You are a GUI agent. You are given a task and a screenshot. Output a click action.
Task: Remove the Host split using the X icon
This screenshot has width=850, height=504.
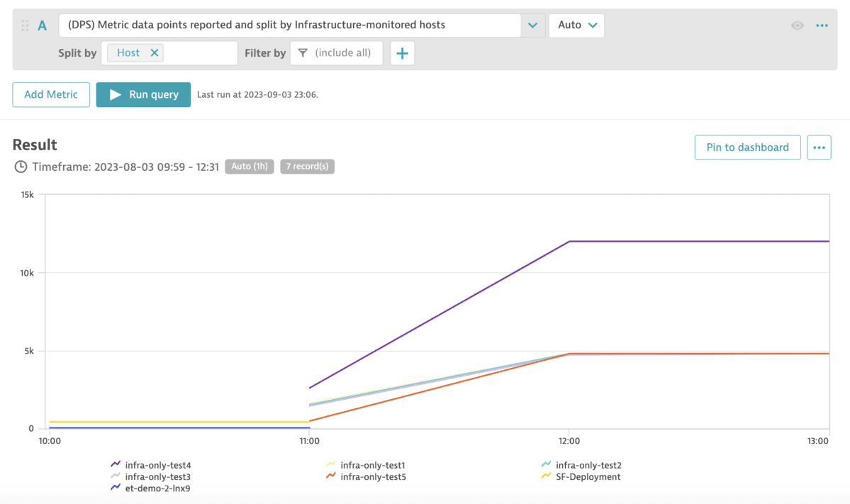[154, 52]
